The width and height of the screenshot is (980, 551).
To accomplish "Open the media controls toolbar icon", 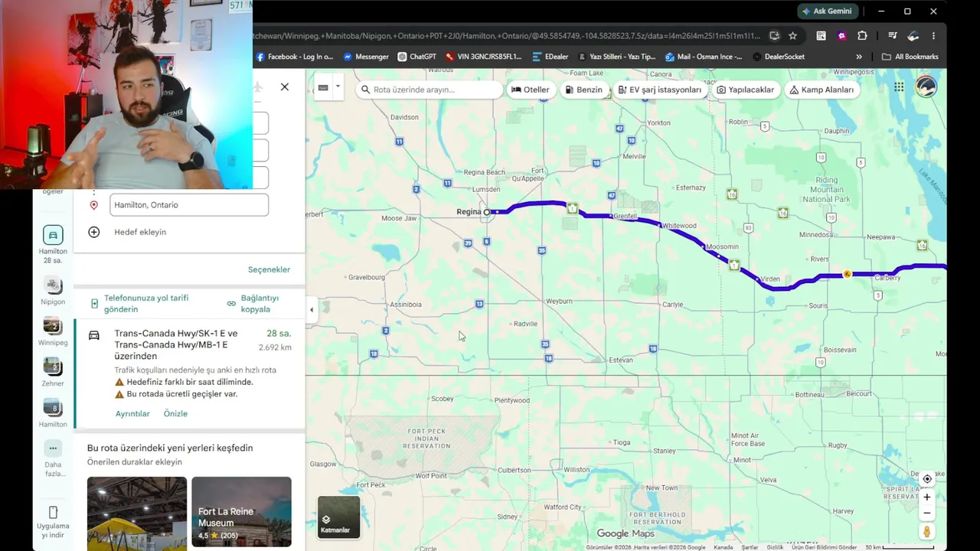I will (x=892, y=35).
